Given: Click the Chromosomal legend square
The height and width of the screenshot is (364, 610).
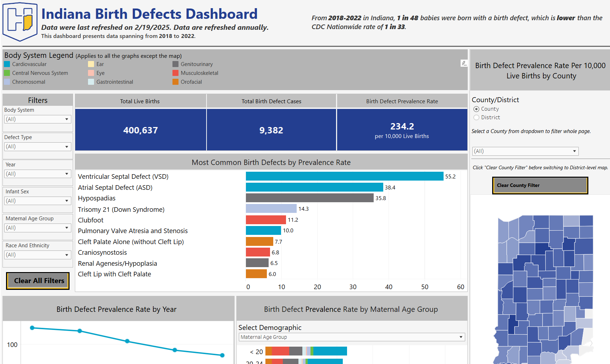Looking at the screenshot, I should (7, 82).
